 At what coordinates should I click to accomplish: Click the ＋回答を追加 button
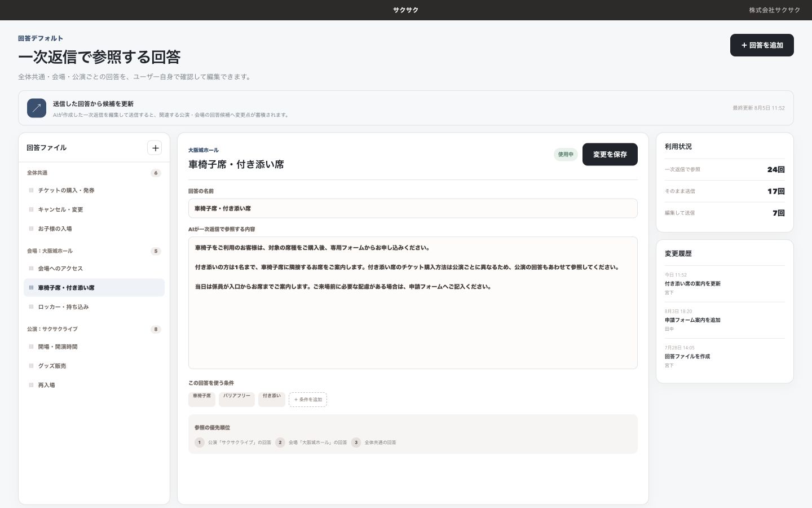pos(762,45)
